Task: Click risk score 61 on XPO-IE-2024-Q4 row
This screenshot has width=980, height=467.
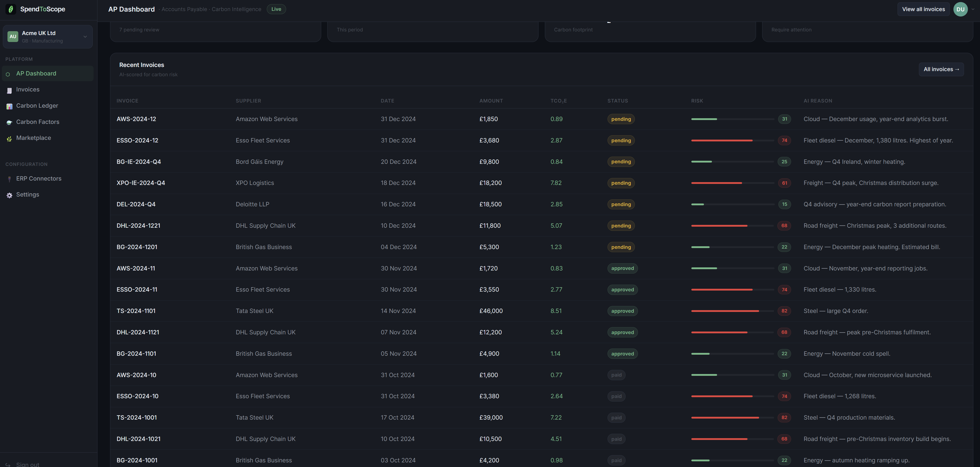Action: click(784, 183)
